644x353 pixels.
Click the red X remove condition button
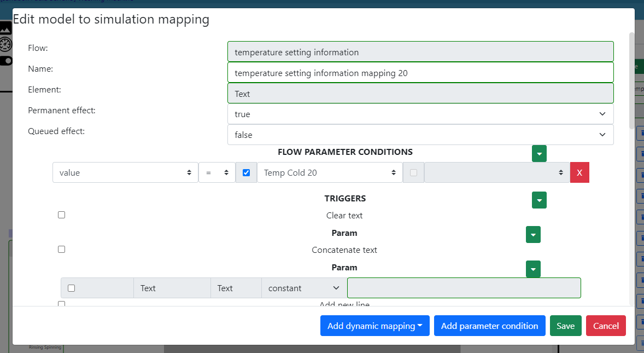pyautogui.click(x=579, y=172)
